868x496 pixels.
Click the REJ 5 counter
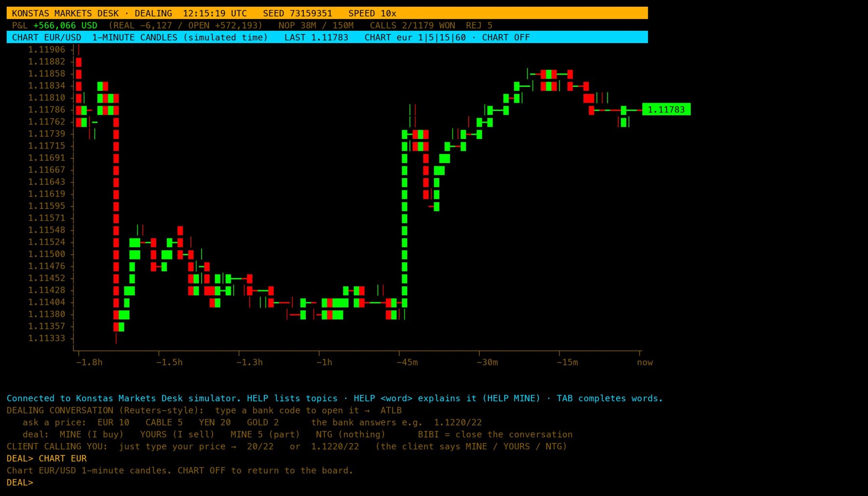(x=479, y=26)
